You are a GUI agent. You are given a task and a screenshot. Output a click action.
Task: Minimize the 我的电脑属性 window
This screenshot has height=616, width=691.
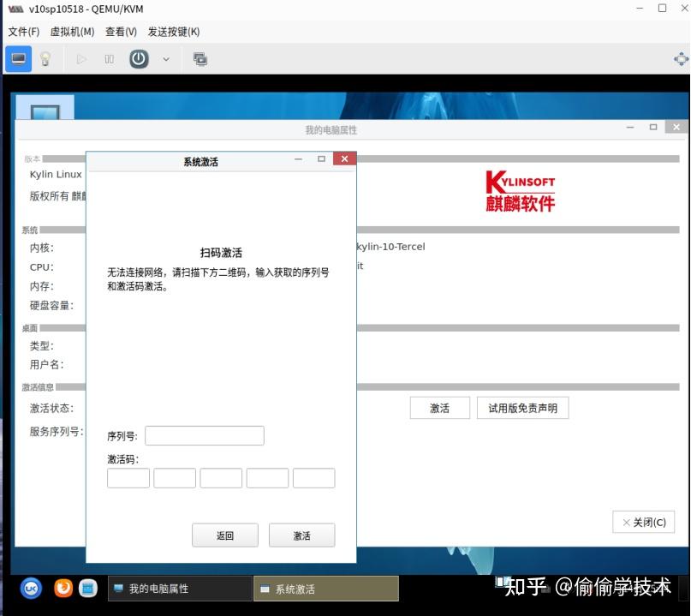tap(630, 127)
